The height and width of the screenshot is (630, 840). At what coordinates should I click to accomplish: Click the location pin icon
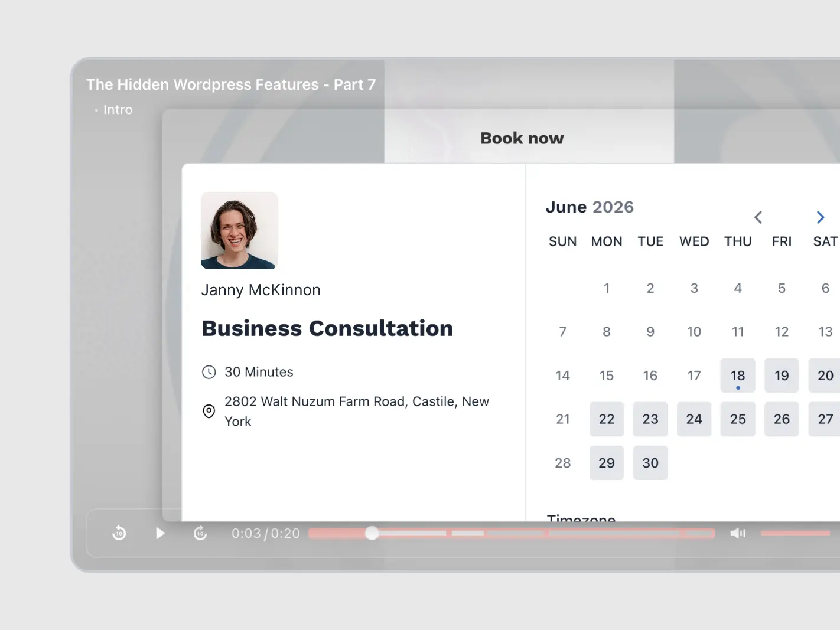[x=209, y=412]
